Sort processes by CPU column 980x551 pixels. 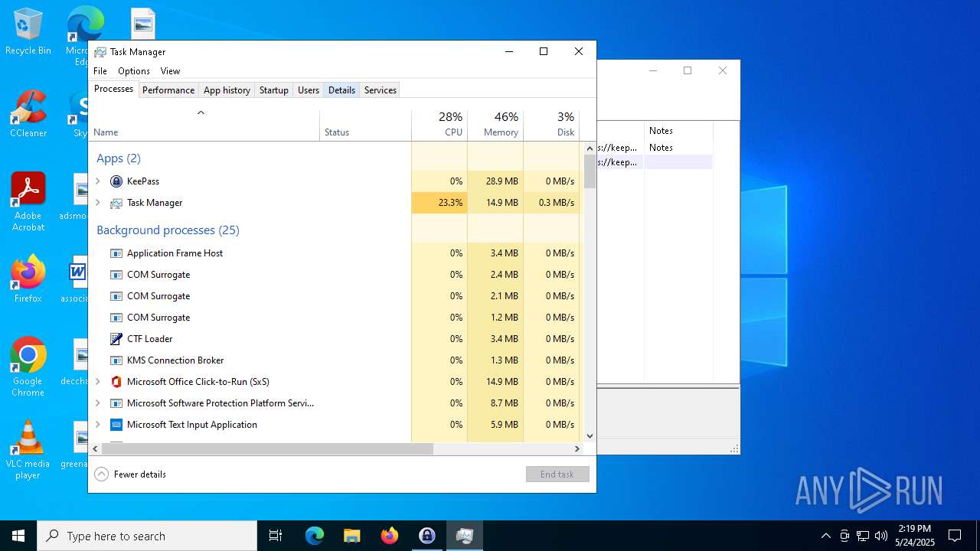(x=439, y=126)
